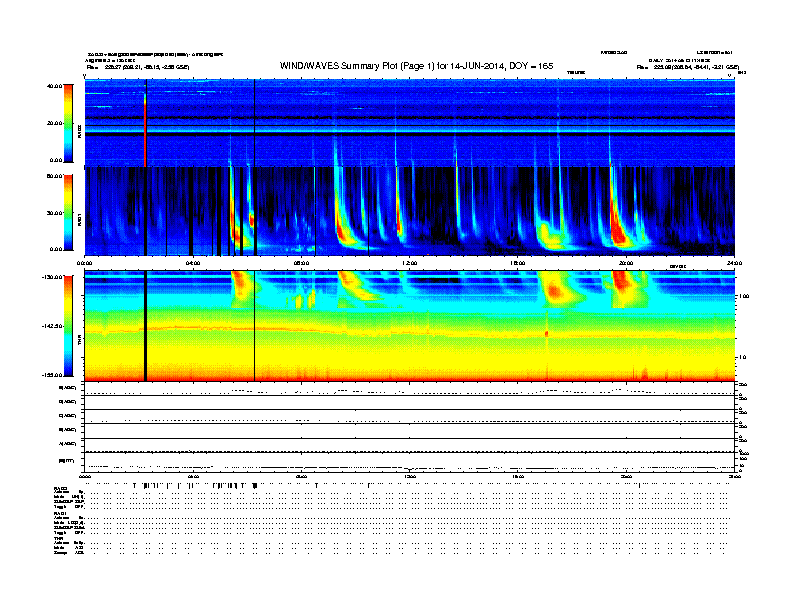Select the RAD2 color scale bar
This screenshot has height=612, width=792.
click(68, 123)
